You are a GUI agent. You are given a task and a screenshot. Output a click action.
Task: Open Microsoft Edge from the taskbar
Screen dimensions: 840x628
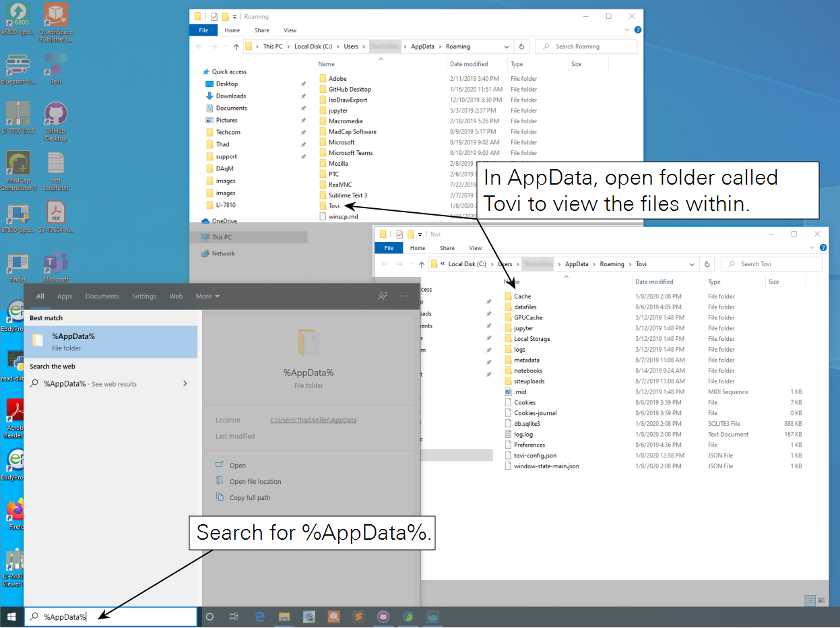point(259,617)
